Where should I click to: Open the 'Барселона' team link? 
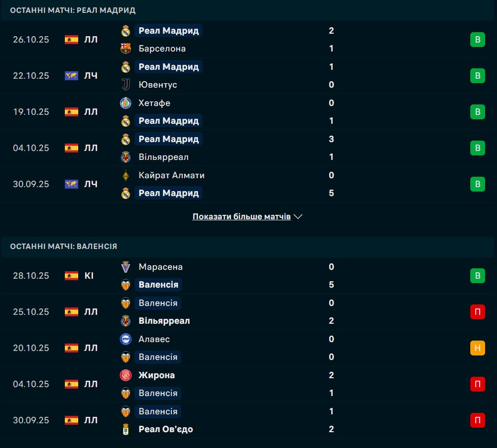coord(162,49)
